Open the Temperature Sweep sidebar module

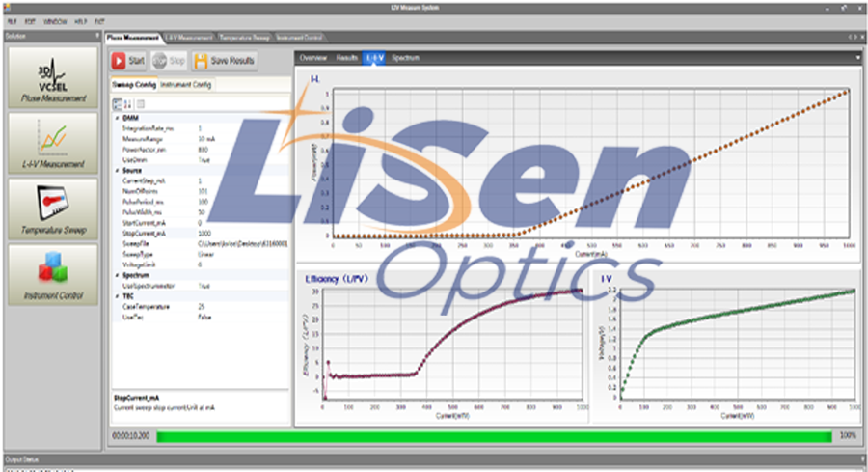[53, 209]
